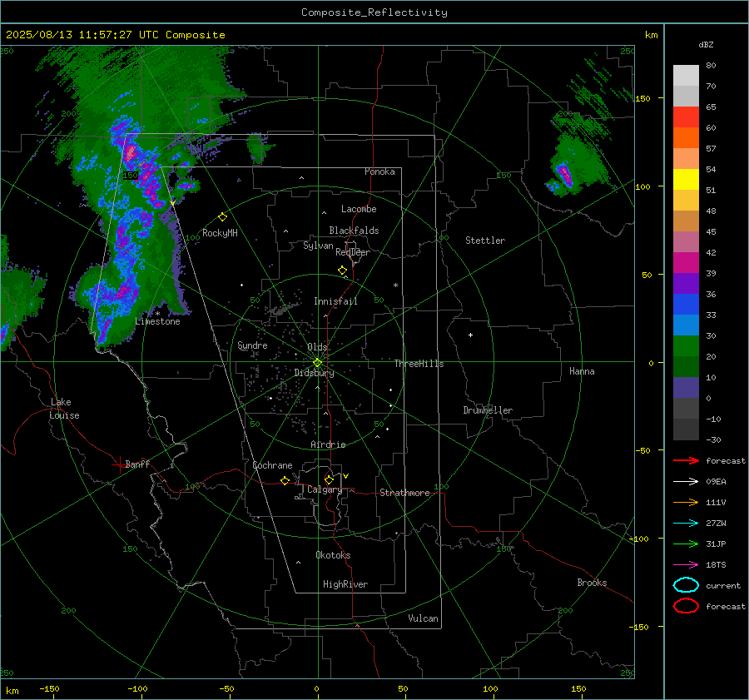Click the Blackfalds city label
This screenshot has width=749, height=700.
click(354, 231)
